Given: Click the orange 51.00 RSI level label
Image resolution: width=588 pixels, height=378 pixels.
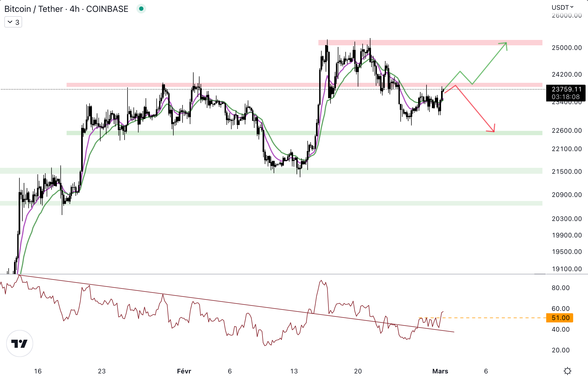Looking at the screenshot, I should click(x=559, y=318).
